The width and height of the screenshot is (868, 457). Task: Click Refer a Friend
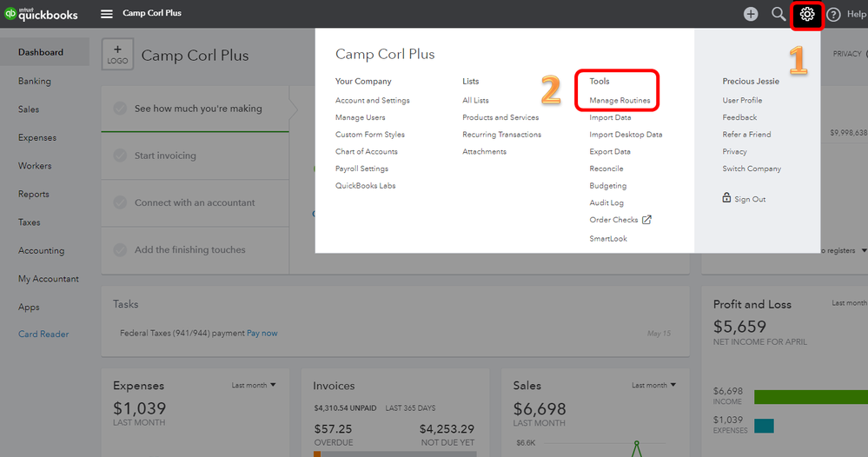click(x=746, y=135)
